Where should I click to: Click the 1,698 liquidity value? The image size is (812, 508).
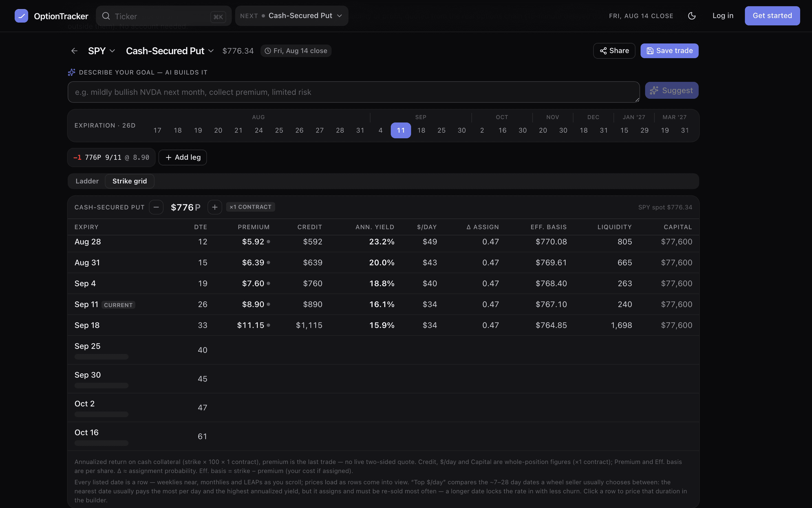tap(621, 325)
